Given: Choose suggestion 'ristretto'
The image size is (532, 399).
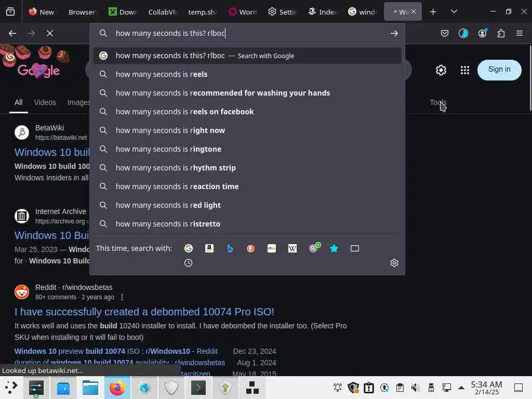Looking at the screenshot, I should pyautogui.click(x=247, y=224).
